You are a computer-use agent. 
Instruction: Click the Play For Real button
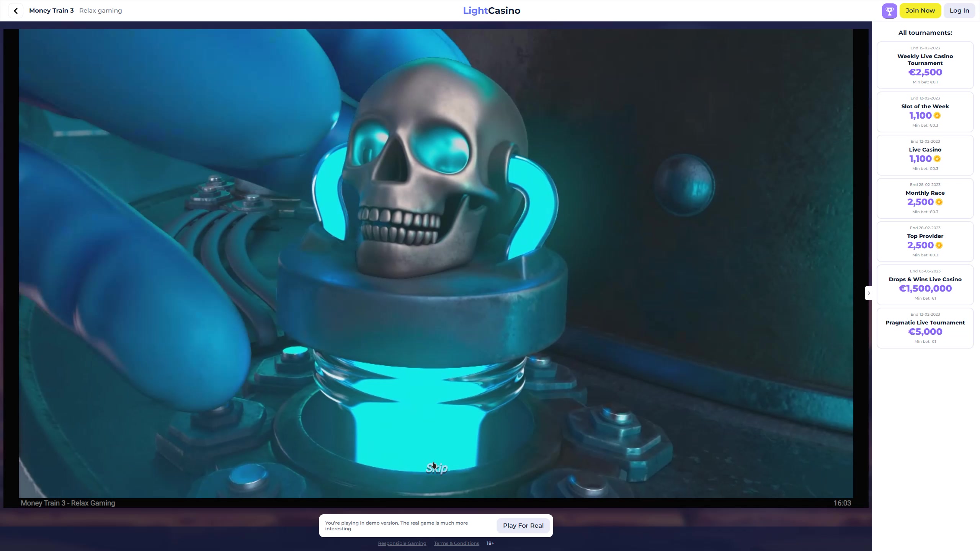click(523, 526)
